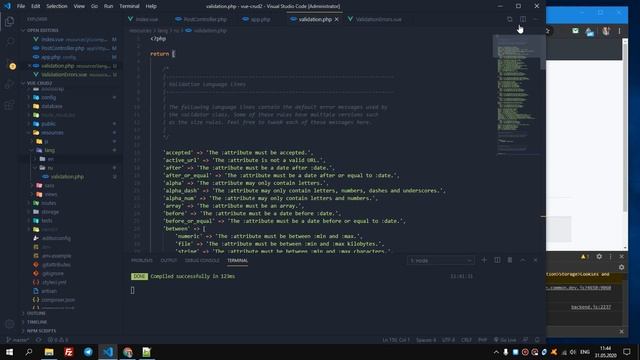The width and height of the screenshot is (640, 360).
Task: Open Telegram from the Windows taskbar
Action: pos(88,352)
